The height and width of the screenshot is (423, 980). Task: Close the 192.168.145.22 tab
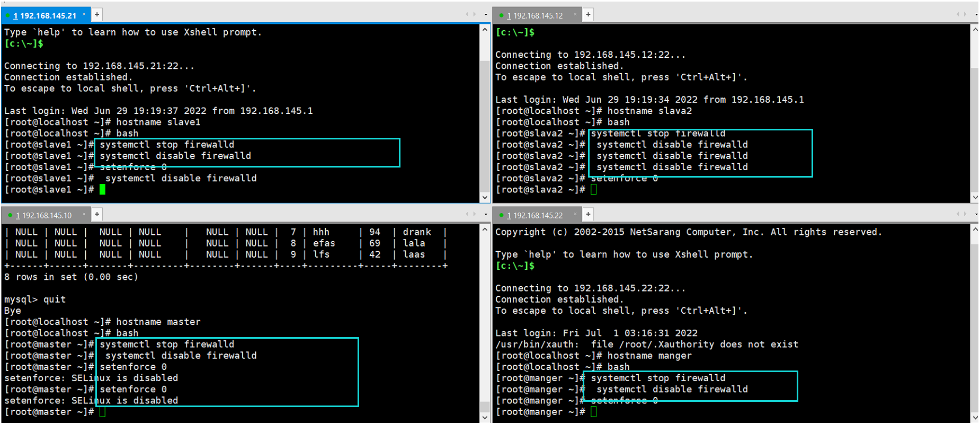tap(575, 215)
